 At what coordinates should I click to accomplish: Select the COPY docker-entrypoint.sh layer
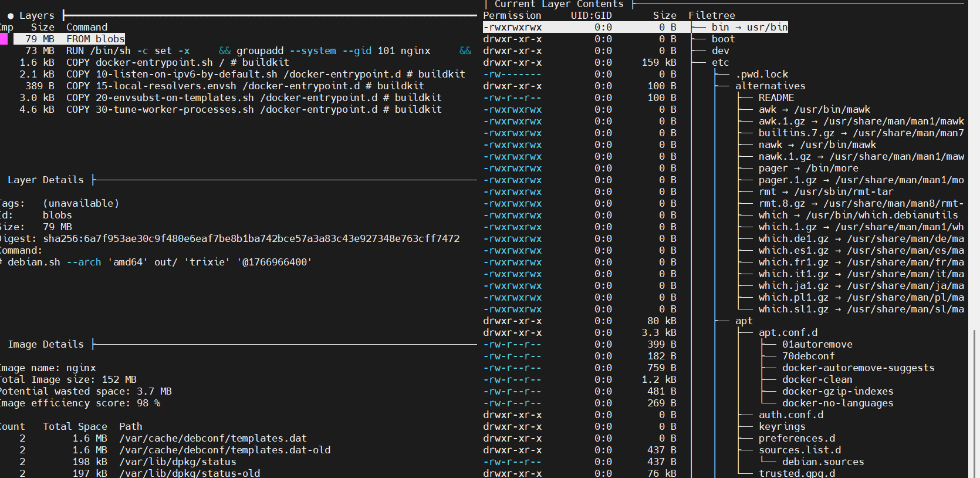tap(154, 62)
